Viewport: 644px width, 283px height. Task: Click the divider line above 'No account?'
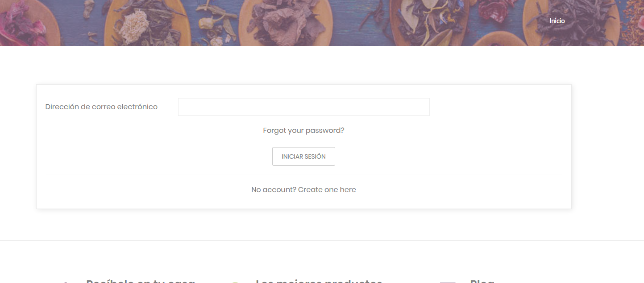pos(303,175)
